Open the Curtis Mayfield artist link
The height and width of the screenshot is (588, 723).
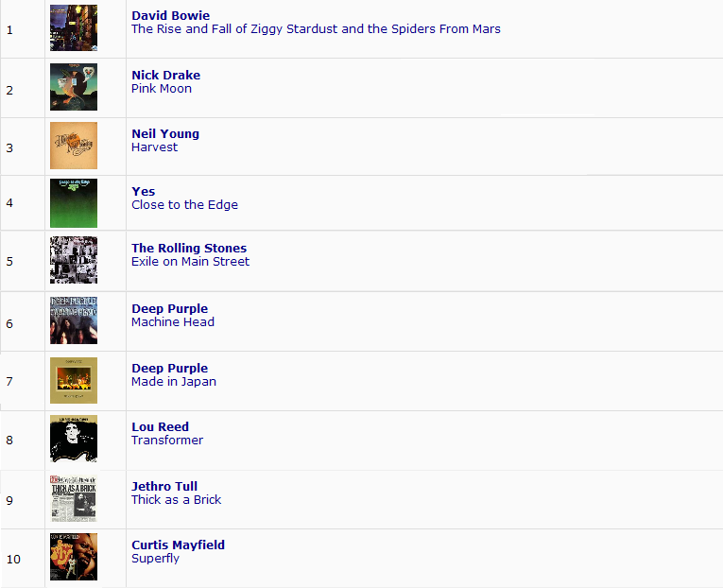(178, 545)
